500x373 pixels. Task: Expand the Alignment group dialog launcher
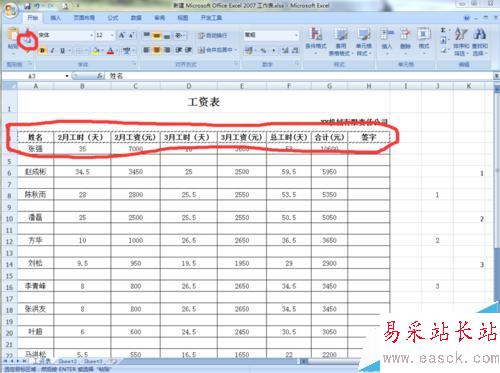pyautogui.click(x=236, y=63)
